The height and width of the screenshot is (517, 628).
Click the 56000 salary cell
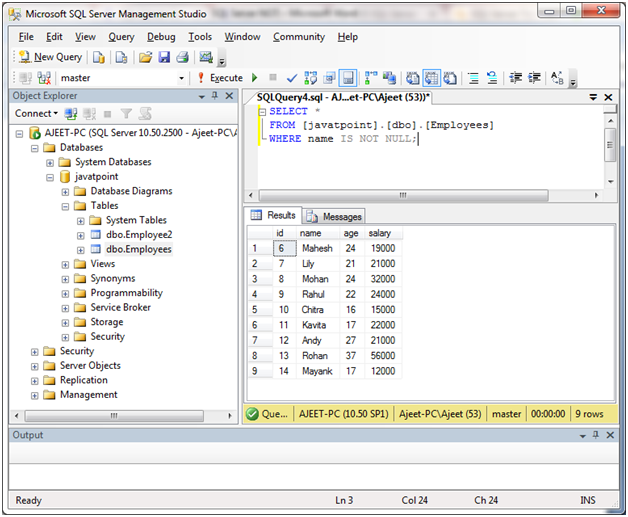[x=383, y=356]
